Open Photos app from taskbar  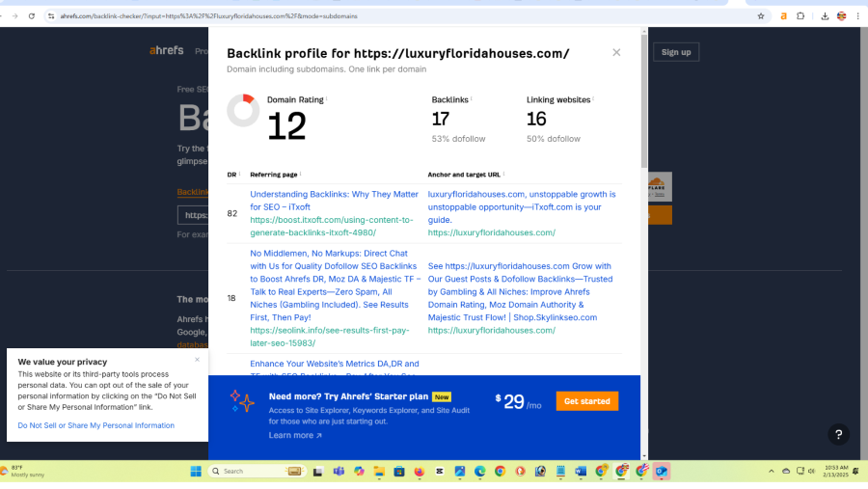click(459, 472)
